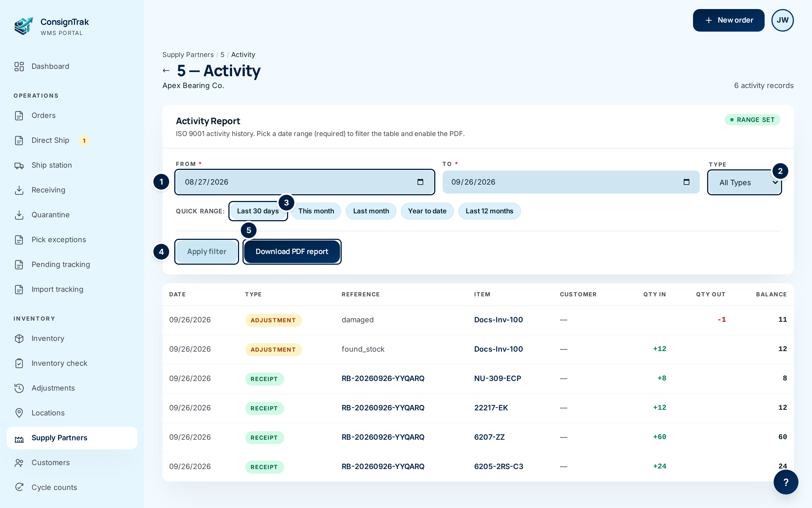Click the damaged reference cell
This screenshot has width=812, height=508.
pos(358,320)
